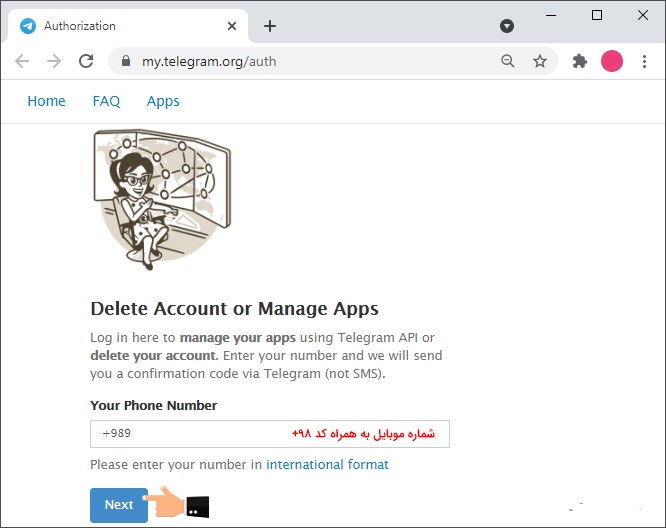Screen dimensions: 666x528
Task: Open the FAQ menu link
Action: pos(106,101)
